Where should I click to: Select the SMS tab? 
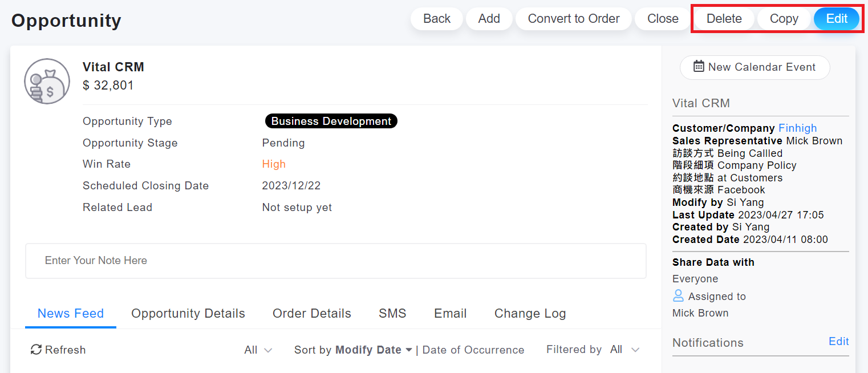pyautogui.click(x=392, y=314)
